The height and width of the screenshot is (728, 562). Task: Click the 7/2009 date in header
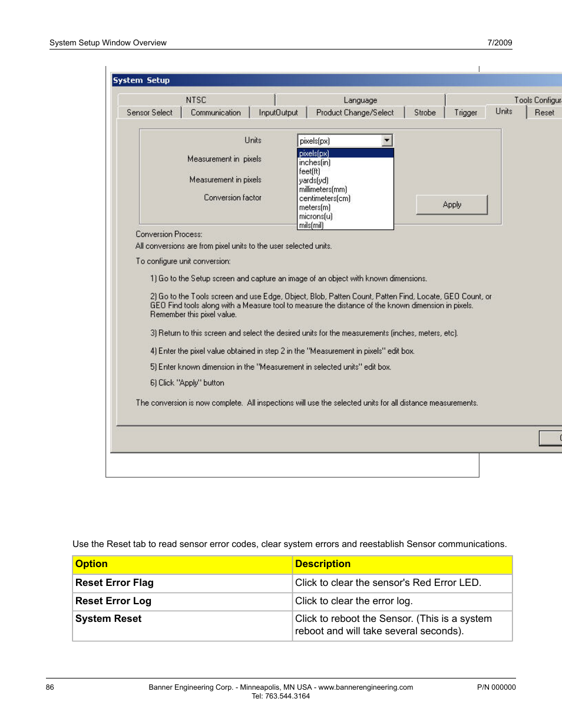pyautogui.click(x=500, y=42)
